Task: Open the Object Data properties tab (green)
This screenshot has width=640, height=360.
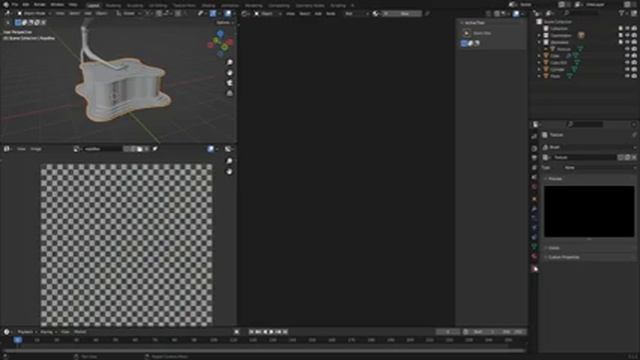Action: (x=534, y=247)
